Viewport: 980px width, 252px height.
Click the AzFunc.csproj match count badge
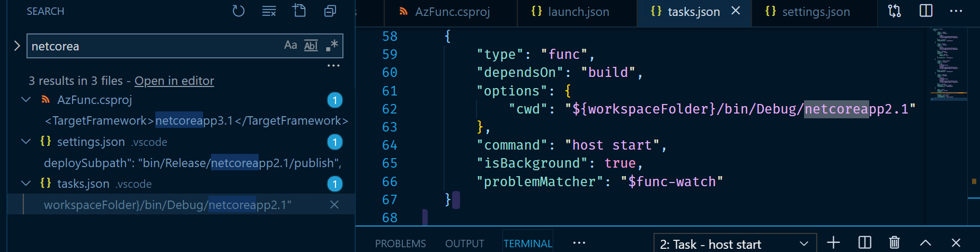click(x=335, y=100)
